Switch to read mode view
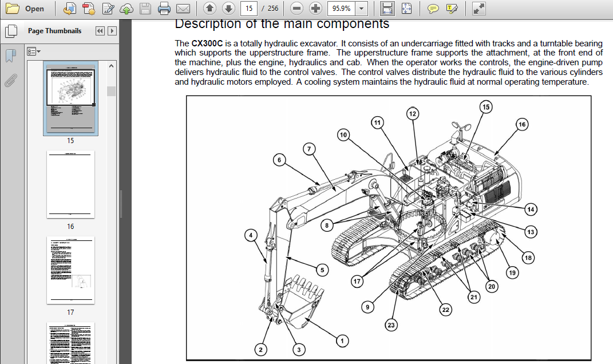 (478, 8)
